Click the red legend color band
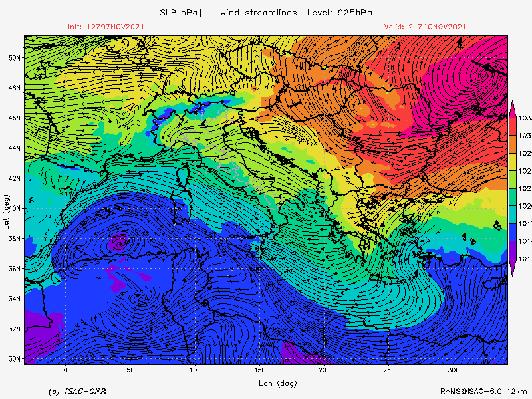This screenshot has width=532, height=399. [x=513, y=126]
